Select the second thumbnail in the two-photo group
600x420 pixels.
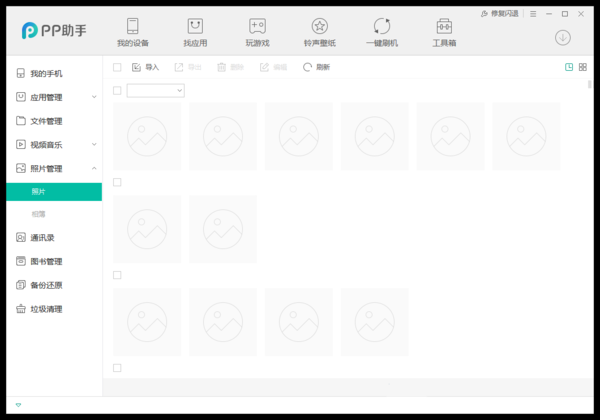pyautogui.click(x=223, y=229)
